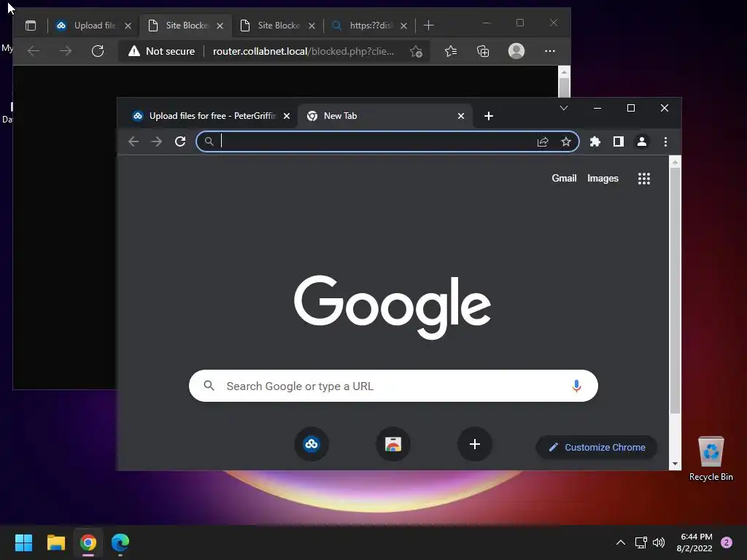Open Edge profile avatar
The image size is (747, 560).
coord(516,51)
